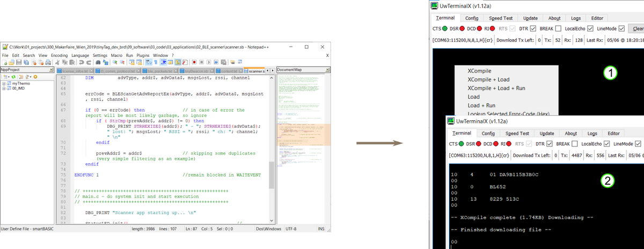Toggle DTR checkbox in UwTerminalX window with Tx 4487

pyautogui.click(x=550, y=144)
